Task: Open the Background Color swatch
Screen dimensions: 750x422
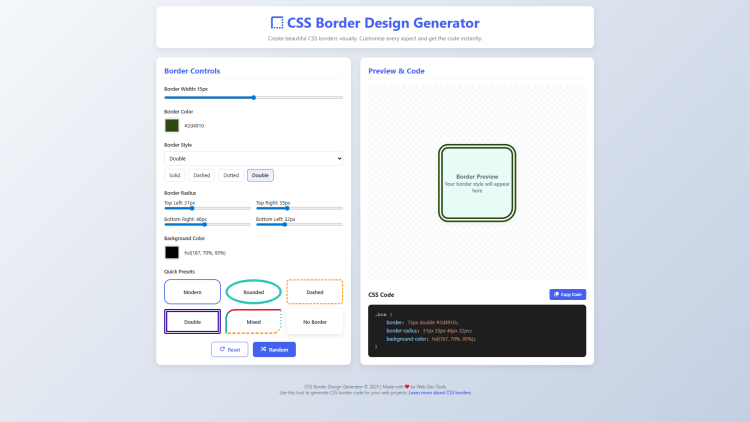Action: pyautogui.click(x=172, y=252)
